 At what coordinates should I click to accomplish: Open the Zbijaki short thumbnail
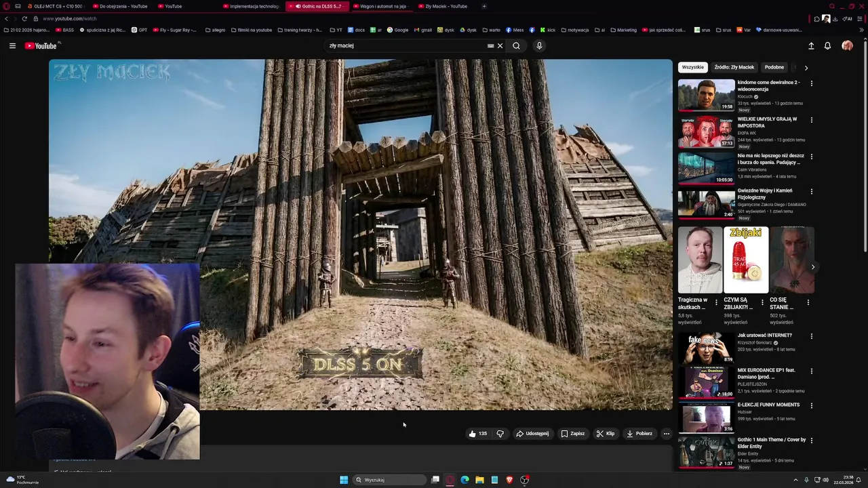point(746,260)
